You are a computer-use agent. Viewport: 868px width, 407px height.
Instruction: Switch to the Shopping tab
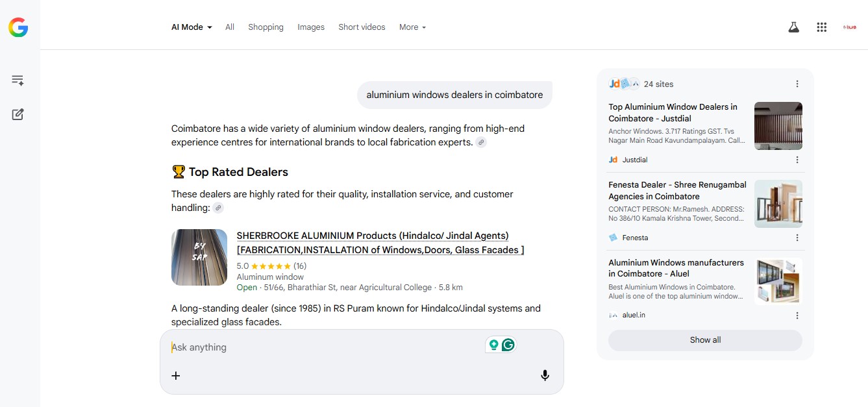coord(266,27)
